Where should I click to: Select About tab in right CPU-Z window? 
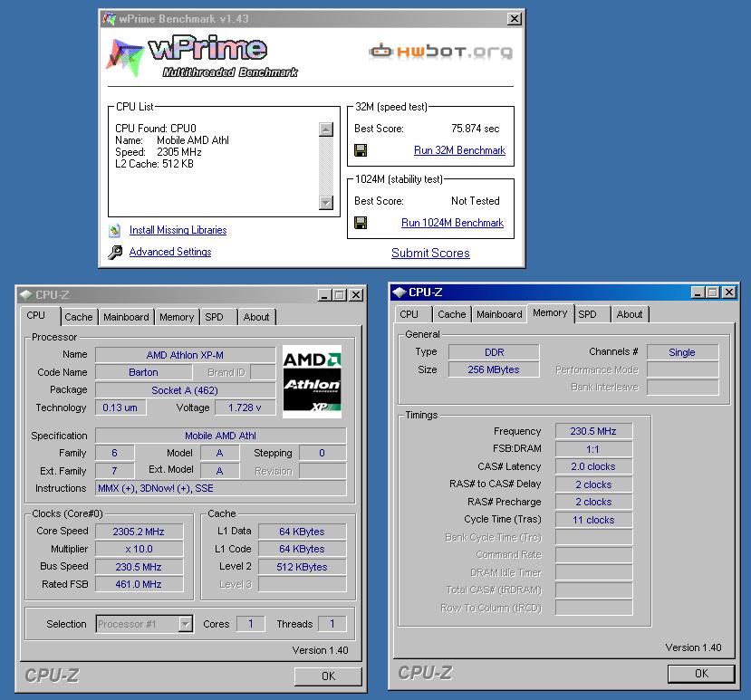pyautogui.click(x=629, y=314)
